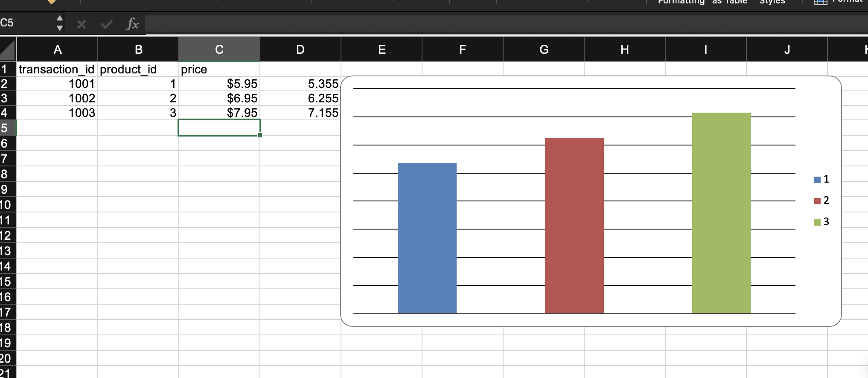Image resolution: width=868 pixels, height=378 pixels.
Task: Select row 5 header
Action: coord(8,128)
